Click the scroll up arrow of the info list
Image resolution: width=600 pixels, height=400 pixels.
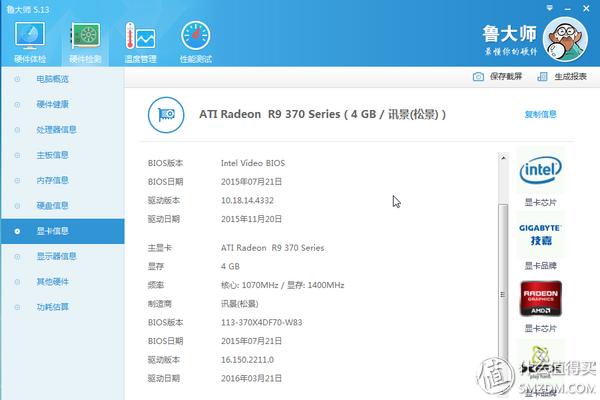(x=503, y=158)
